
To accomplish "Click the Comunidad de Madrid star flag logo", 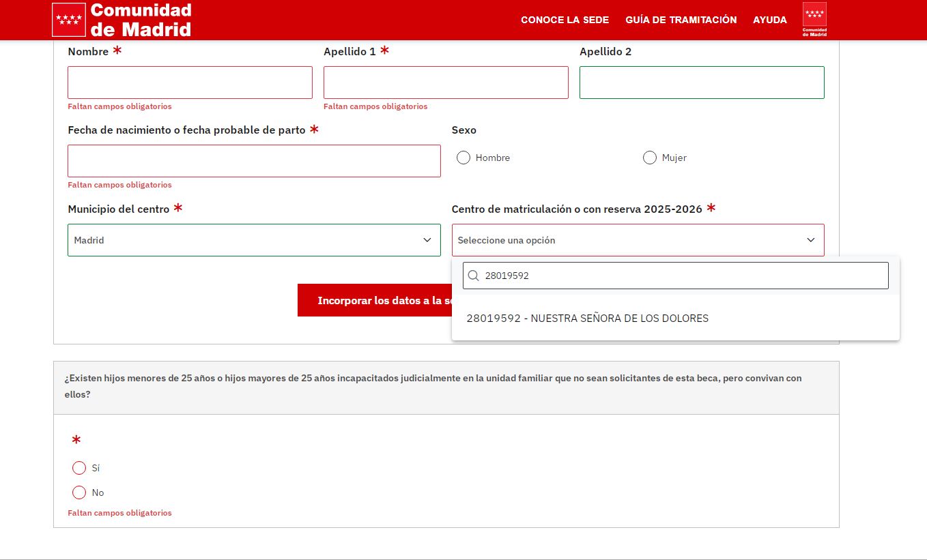I will click(x=68, y=20).
